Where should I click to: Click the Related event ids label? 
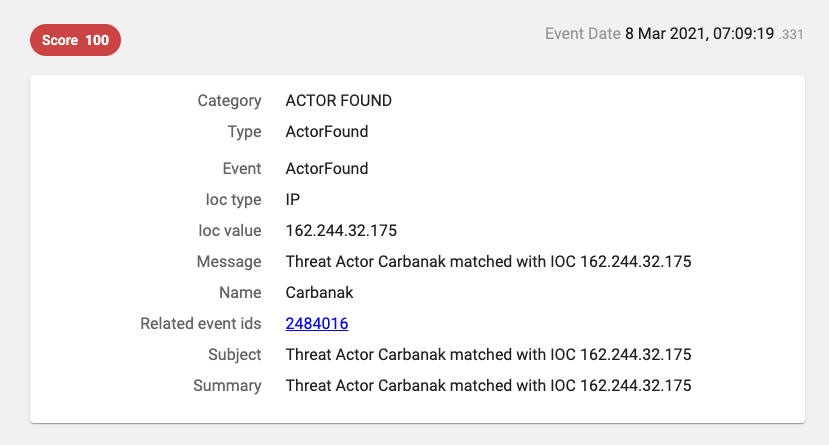coord(201,323)
